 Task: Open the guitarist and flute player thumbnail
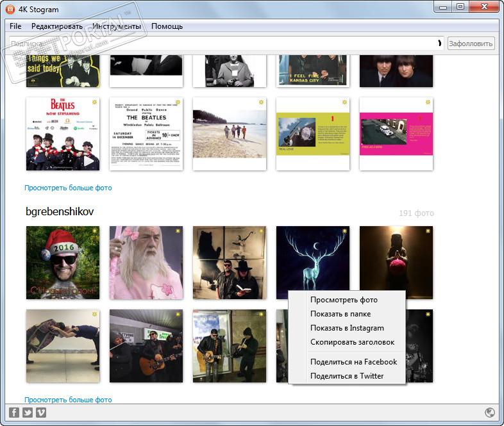click(x=230, y=346)
